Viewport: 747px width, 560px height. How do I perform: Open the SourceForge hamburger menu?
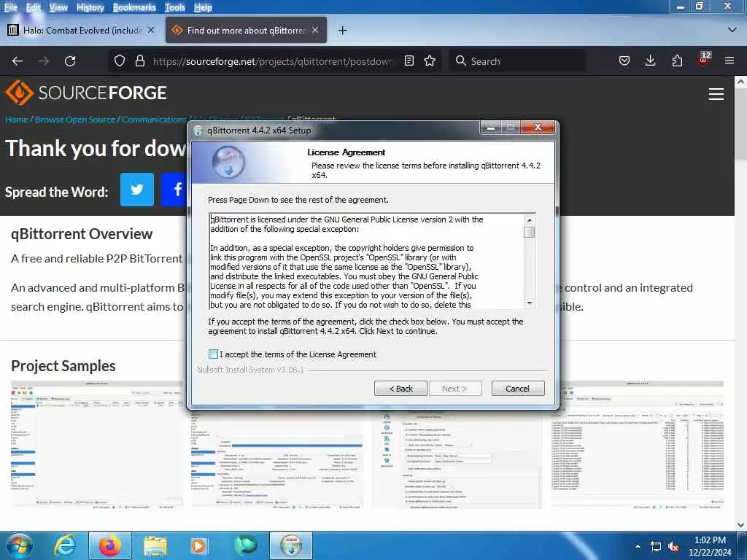[716, 94]
